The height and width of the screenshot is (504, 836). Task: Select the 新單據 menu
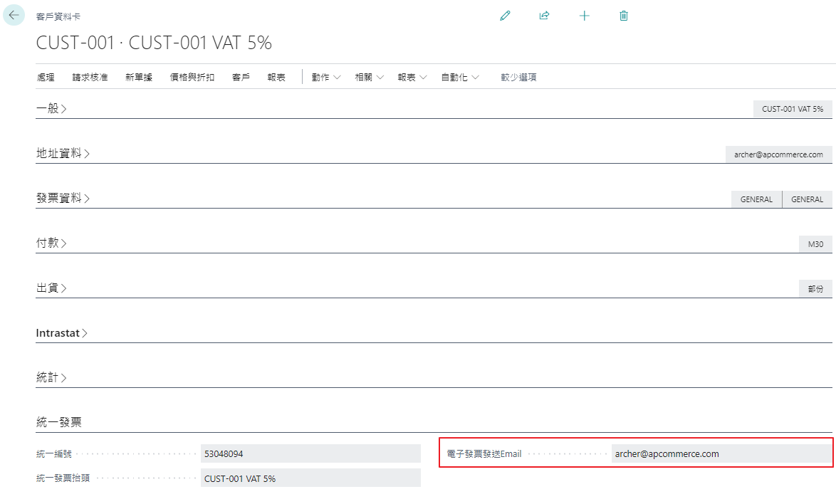click(x=139, y=78)
